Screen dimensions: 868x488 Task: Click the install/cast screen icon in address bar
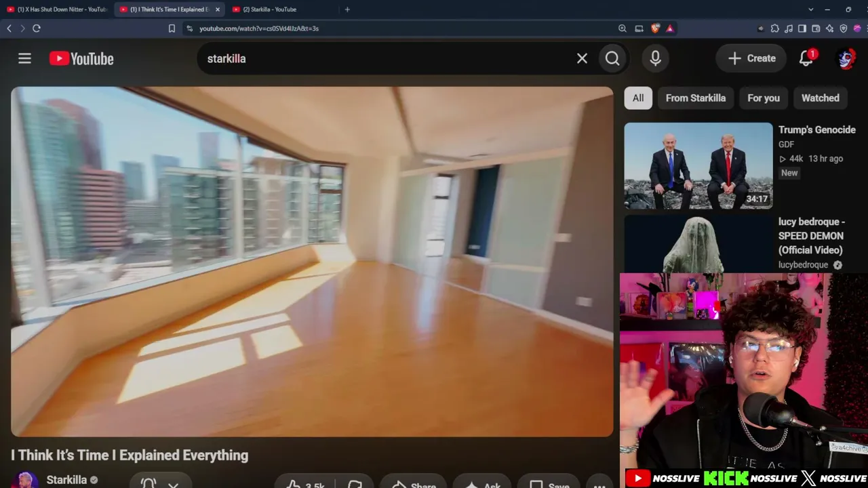639,28
